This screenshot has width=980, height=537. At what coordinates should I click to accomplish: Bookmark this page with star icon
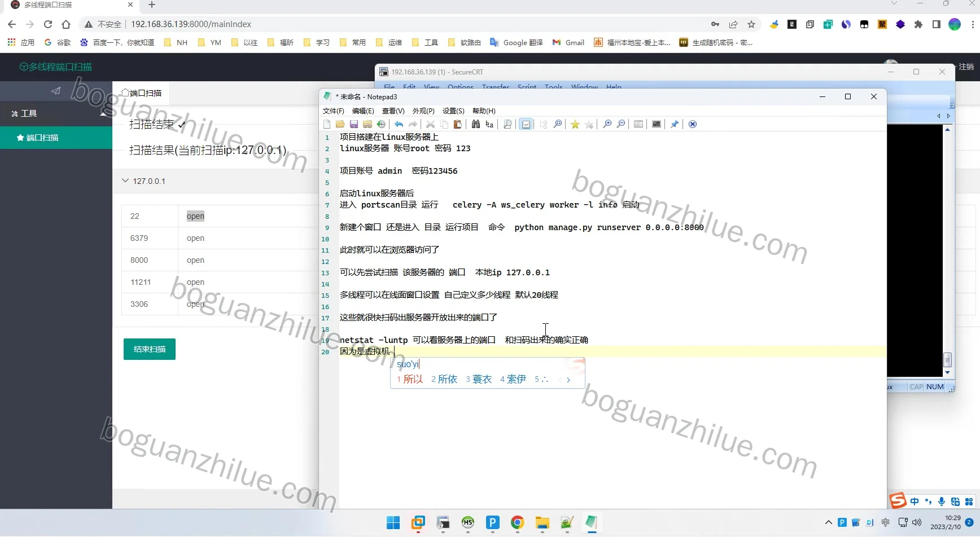coord(751,24)
